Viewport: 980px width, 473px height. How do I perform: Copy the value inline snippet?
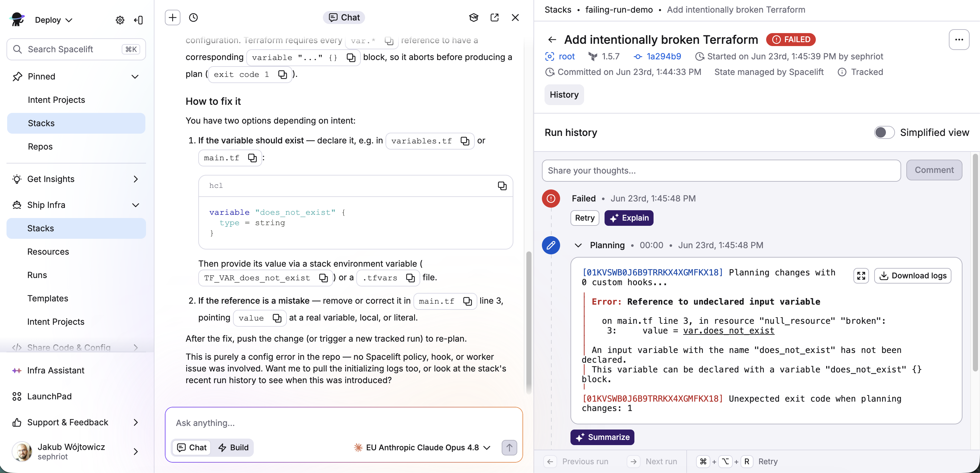(x=277, y=318)
